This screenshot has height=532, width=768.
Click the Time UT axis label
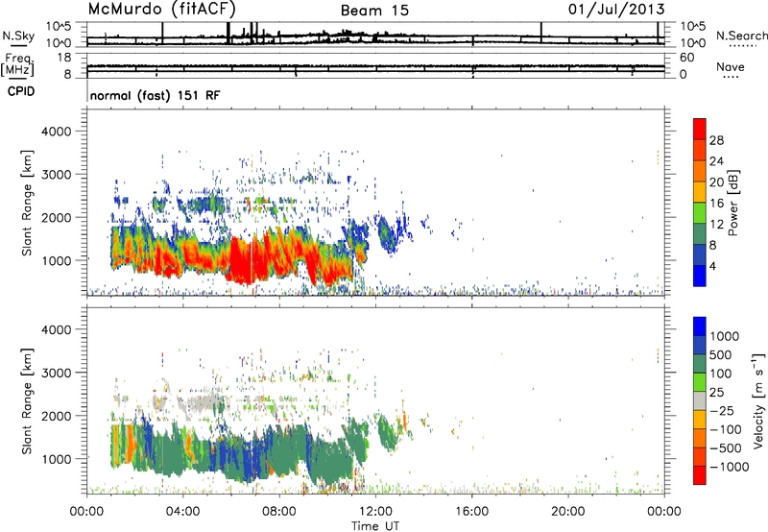(375, 526)
